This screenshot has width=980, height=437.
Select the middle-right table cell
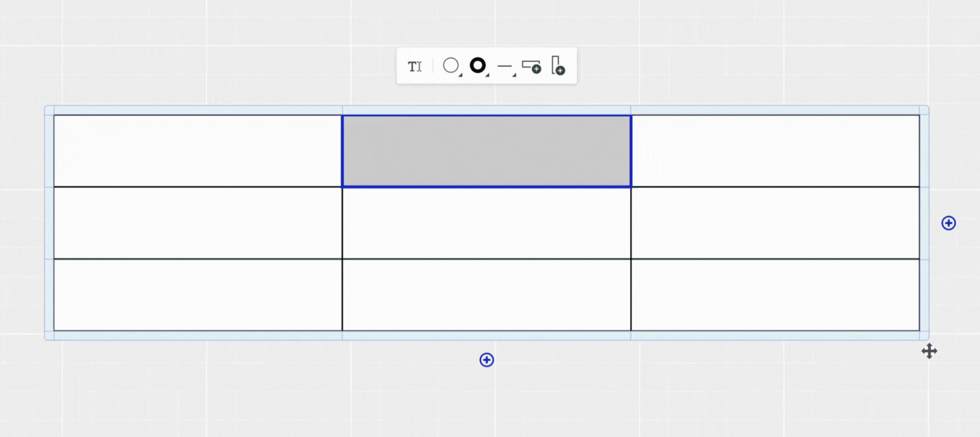pos(775,223)
